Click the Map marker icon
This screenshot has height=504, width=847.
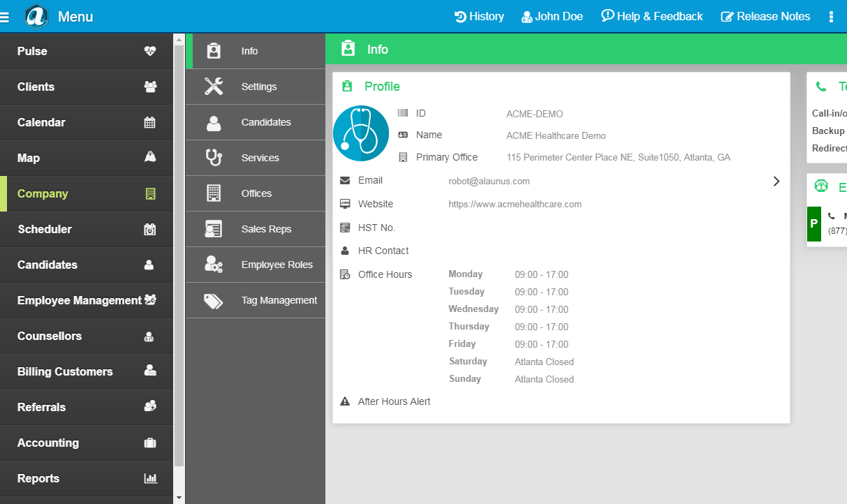point(150,157)
